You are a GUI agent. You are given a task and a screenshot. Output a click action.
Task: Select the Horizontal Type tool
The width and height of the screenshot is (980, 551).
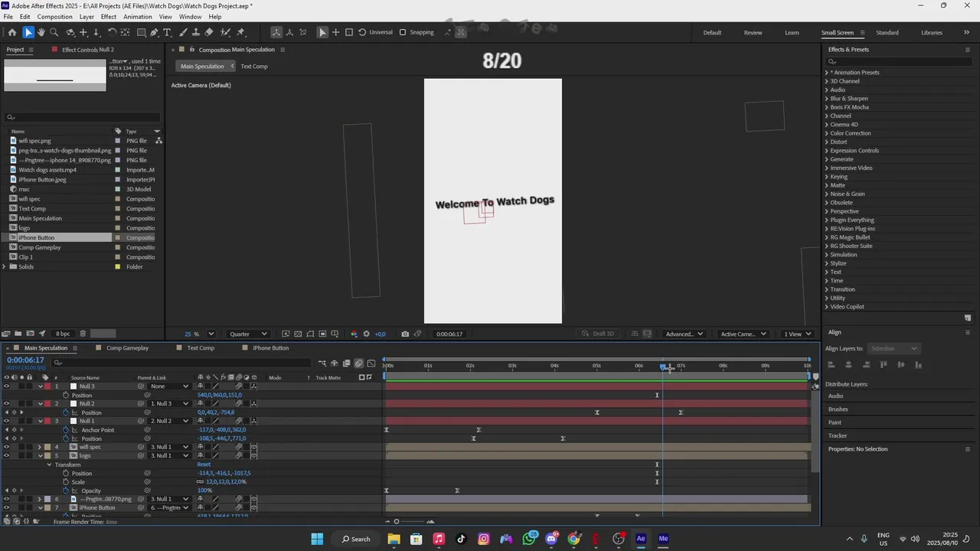(167, 32)
